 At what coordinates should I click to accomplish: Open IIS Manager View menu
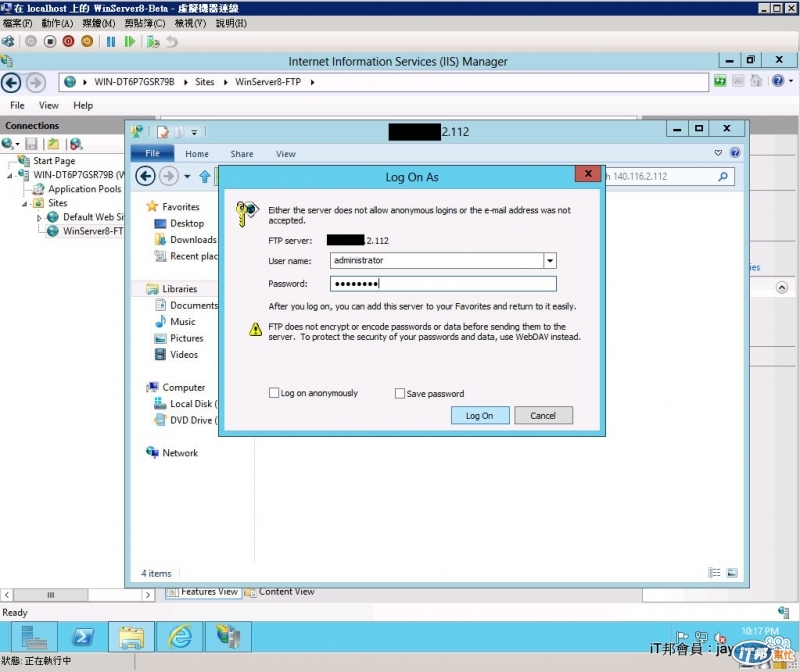(48, 106)
